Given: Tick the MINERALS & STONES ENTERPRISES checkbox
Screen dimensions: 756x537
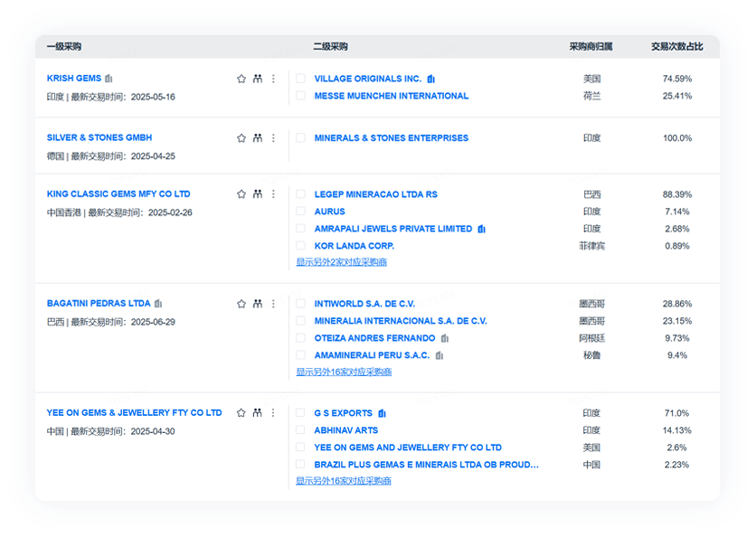Looking at the screenshot, I should tap(300, 138).
